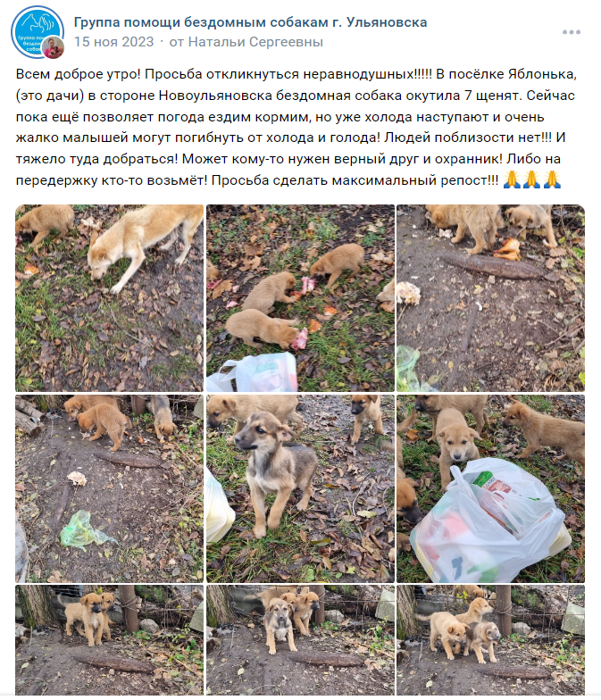The height and width of the screenshot is (700, 601).
Task: Click the tan puppy in top-left photo corner
Action: tap(44, 225)
